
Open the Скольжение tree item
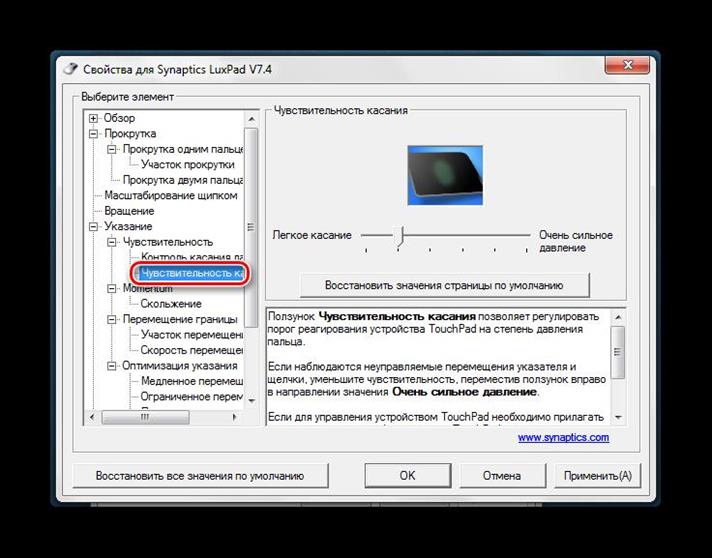[x=171, y=304]
